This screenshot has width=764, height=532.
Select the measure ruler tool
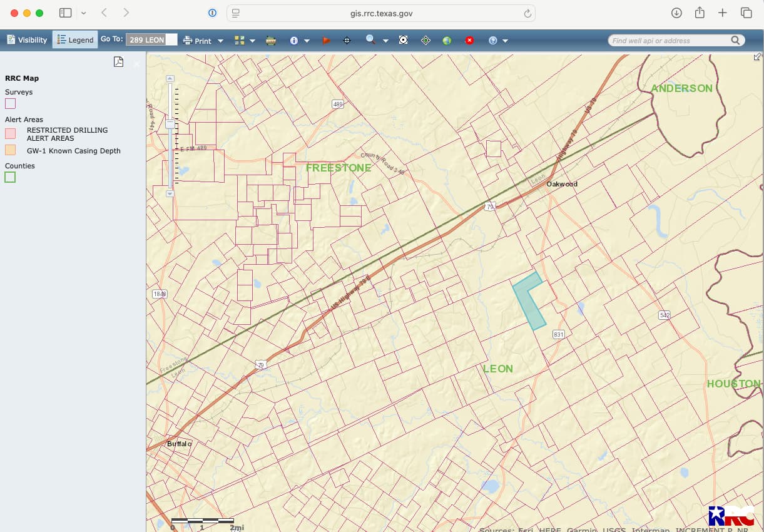click(x=271, y=41)
